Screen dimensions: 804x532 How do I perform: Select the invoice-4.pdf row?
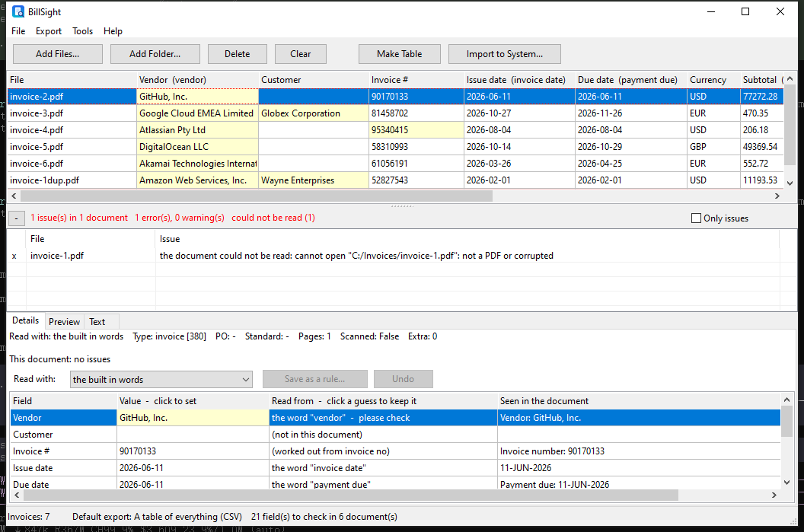[395, 130]
